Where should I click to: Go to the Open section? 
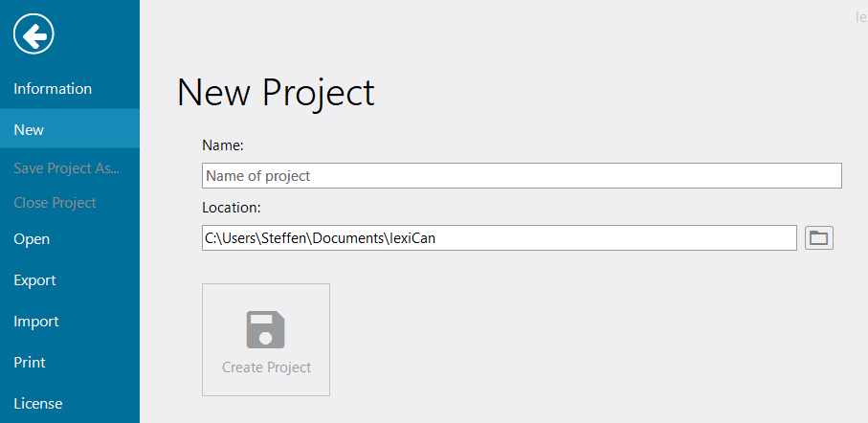pos(32,239)
